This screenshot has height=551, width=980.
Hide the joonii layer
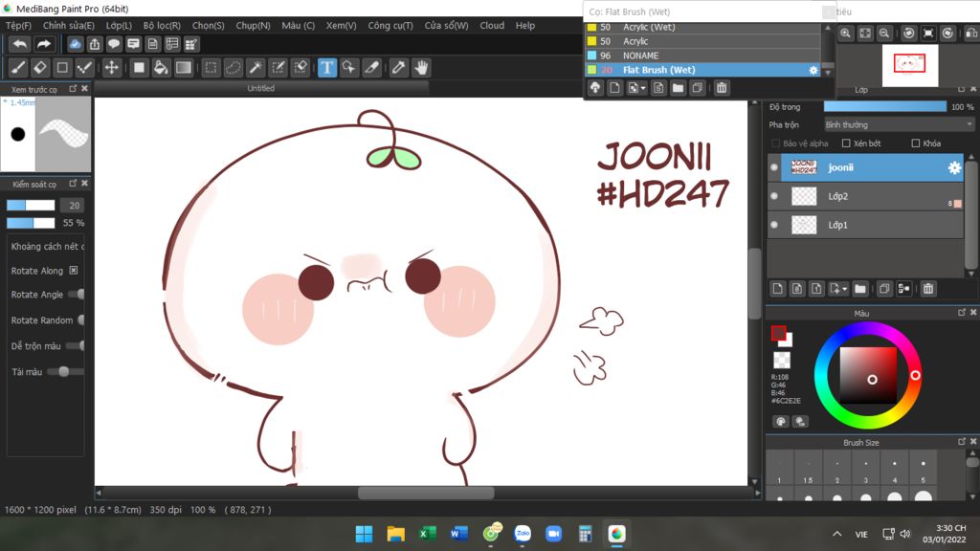click(x=774, y=167)
